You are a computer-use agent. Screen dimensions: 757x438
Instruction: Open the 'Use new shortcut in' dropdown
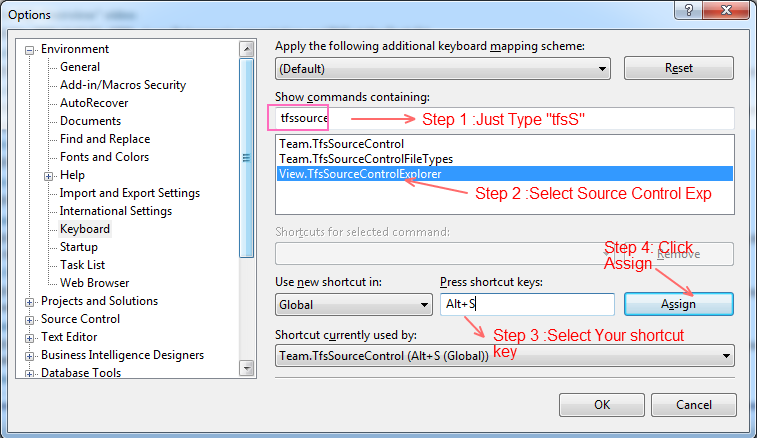pos(424,304)
